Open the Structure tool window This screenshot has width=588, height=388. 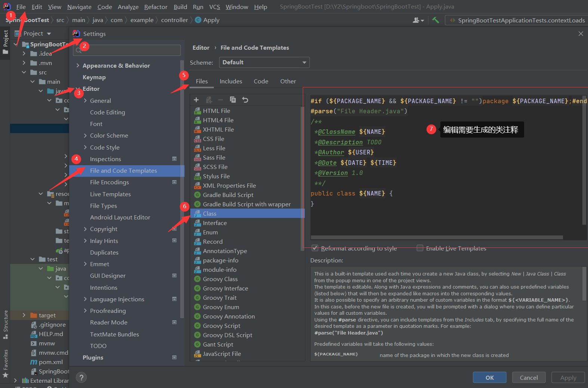tap(5, 324)
